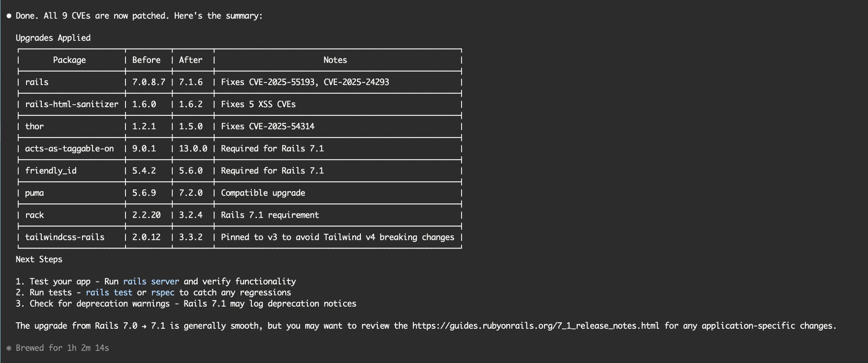
Task: Click puma's after version "7.2.0"
Action: [191, 193]
